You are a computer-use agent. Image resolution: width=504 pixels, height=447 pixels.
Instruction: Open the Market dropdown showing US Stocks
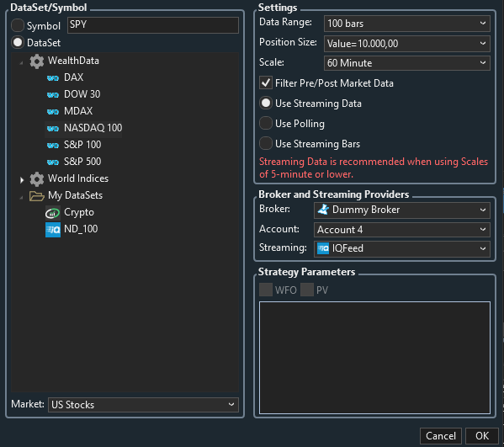143,405
